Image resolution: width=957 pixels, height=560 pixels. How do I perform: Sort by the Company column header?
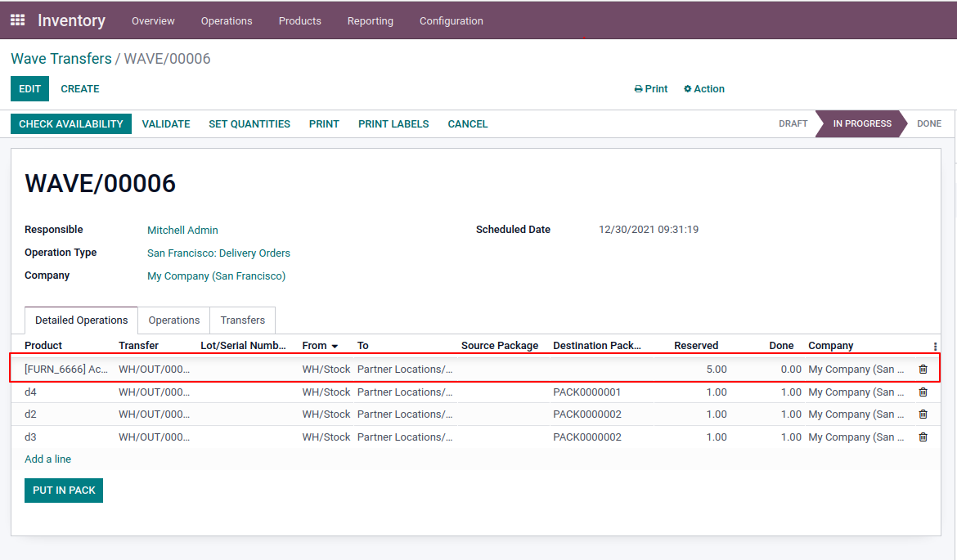[831, 346]
